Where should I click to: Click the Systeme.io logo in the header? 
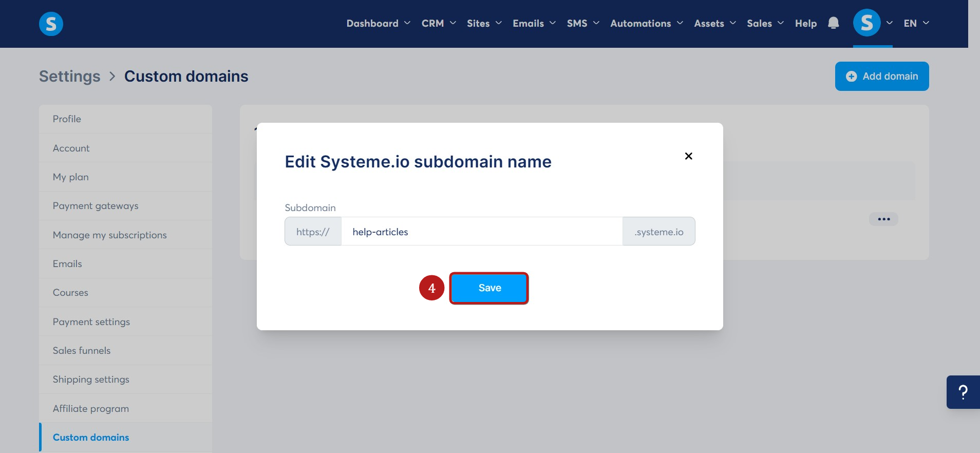pos(51,24)
